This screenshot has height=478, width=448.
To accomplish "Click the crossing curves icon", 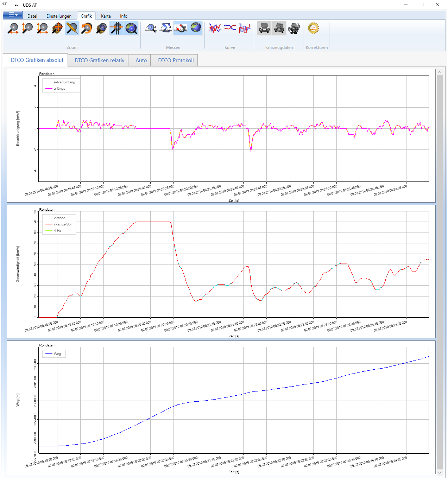I will (230, 27).
